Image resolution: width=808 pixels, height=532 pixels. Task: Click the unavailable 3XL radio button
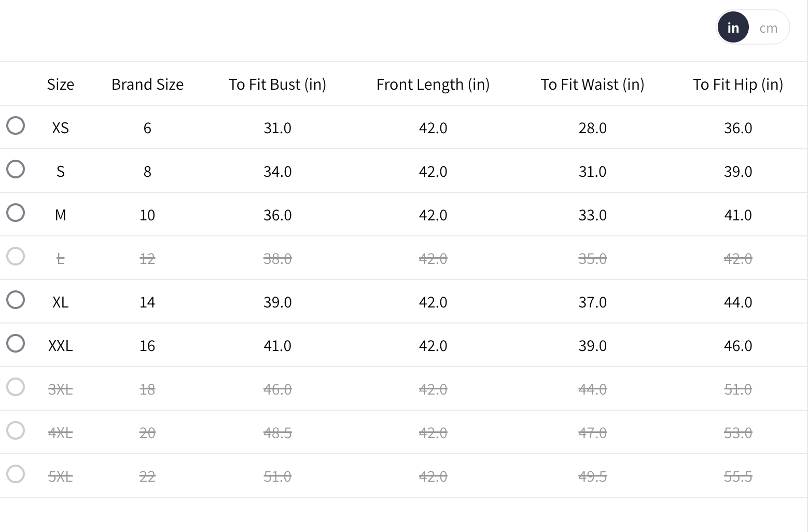[x=16, y=387]
